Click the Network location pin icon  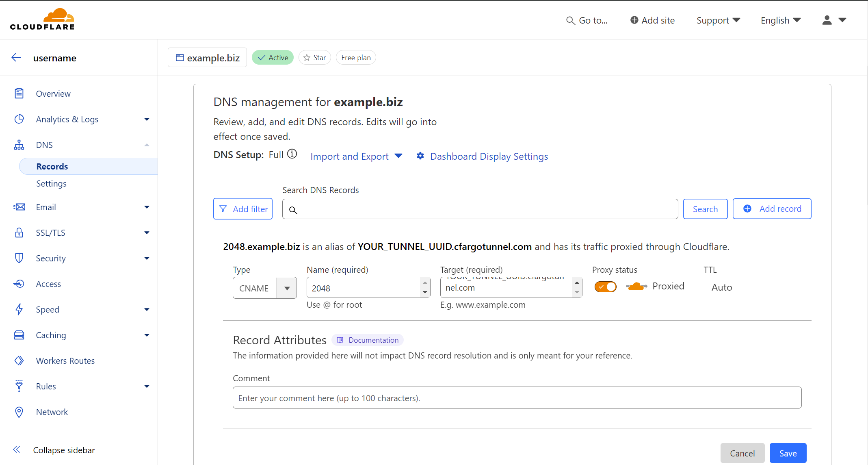click(19, 412)
